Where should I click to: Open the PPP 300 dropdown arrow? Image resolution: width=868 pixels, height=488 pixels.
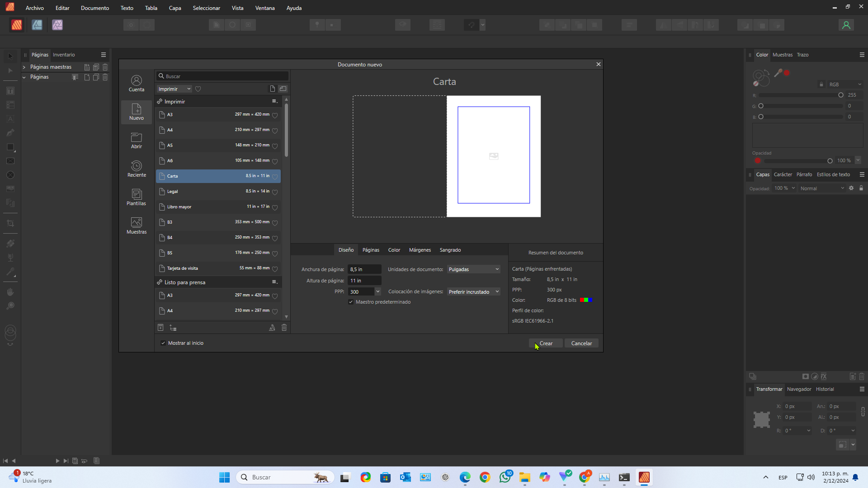[377, 291]
